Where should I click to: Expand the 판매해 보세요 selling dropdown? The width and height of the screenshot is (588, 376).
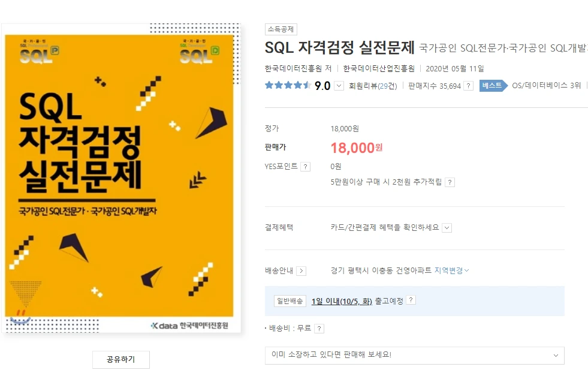click(x=557, y=355)
